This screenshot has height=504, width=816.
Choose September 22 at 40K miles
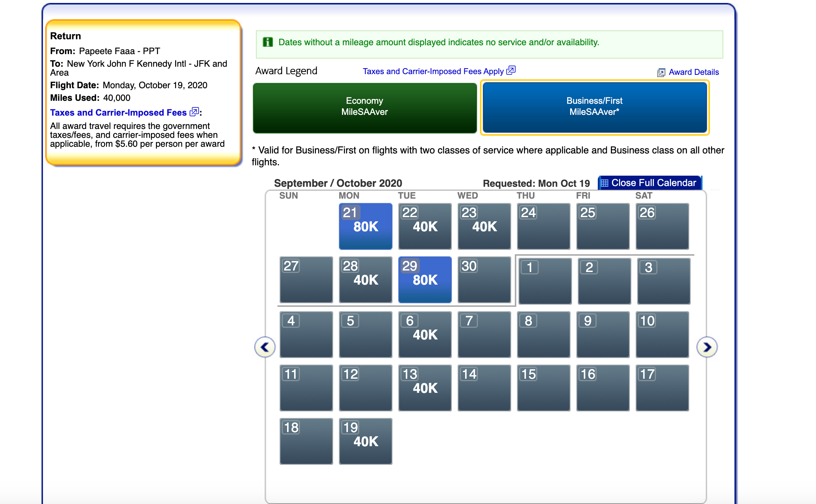pos(425,226)
